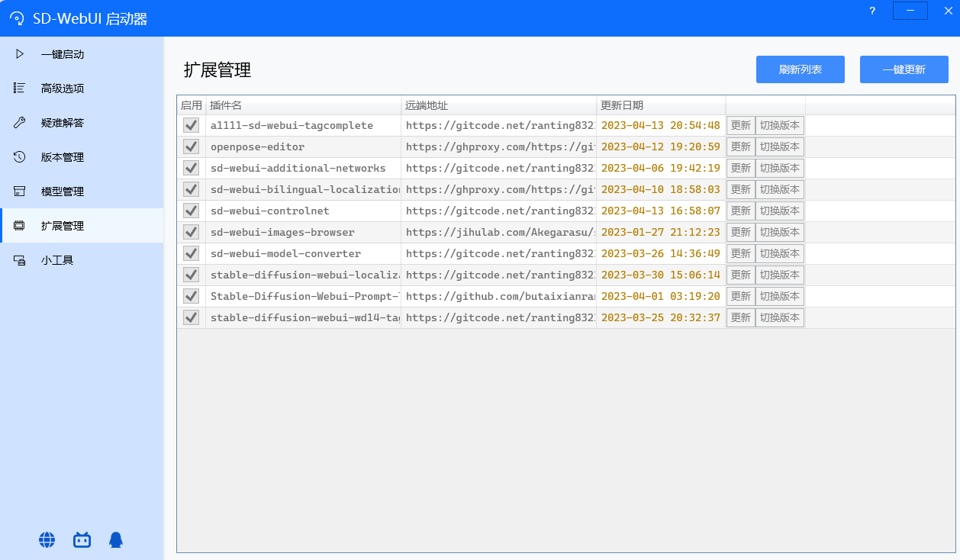This screenshot has height=560, width=960.
Task: Click 刷新列表 to refresh the list
Action: [x=801, y=69]
